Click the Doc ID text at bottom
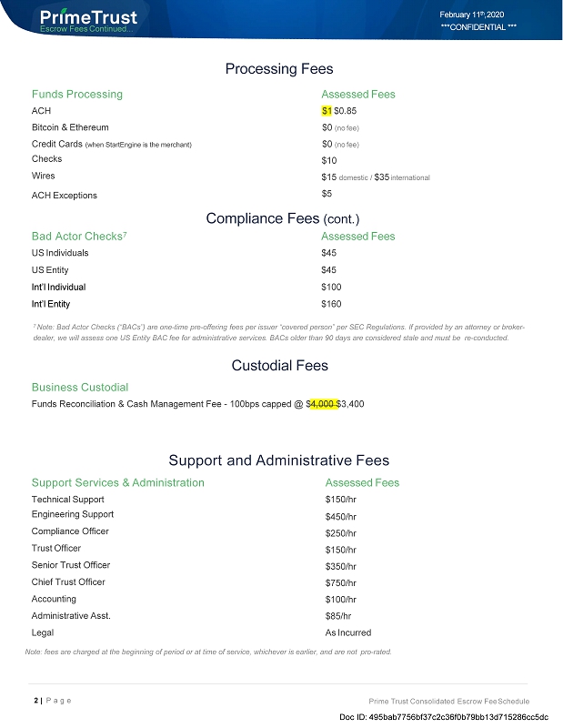563x728 pixels. click(x=443, y=717)
